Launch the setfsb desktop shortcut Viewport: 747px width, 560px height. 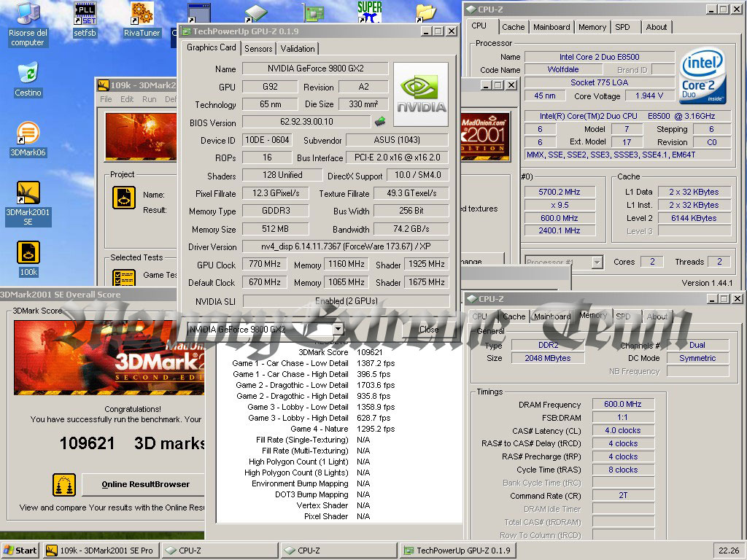pyautogui.click(x=85, y=20)
